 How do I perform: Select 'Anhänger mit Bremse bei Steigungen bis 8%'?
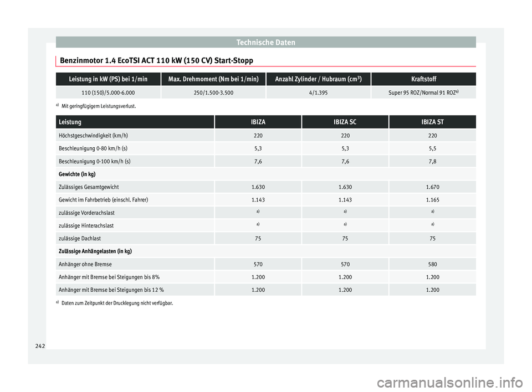click(109, 277)
